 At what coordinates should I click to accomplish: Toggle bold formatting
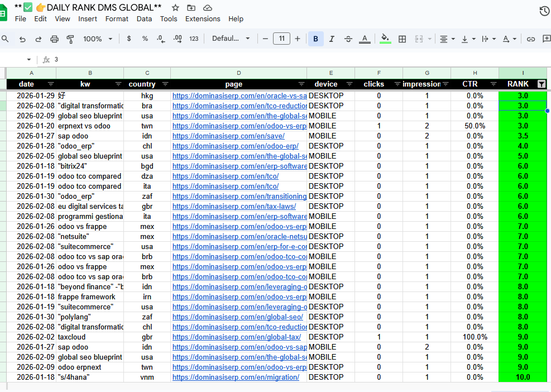(315, 39)
